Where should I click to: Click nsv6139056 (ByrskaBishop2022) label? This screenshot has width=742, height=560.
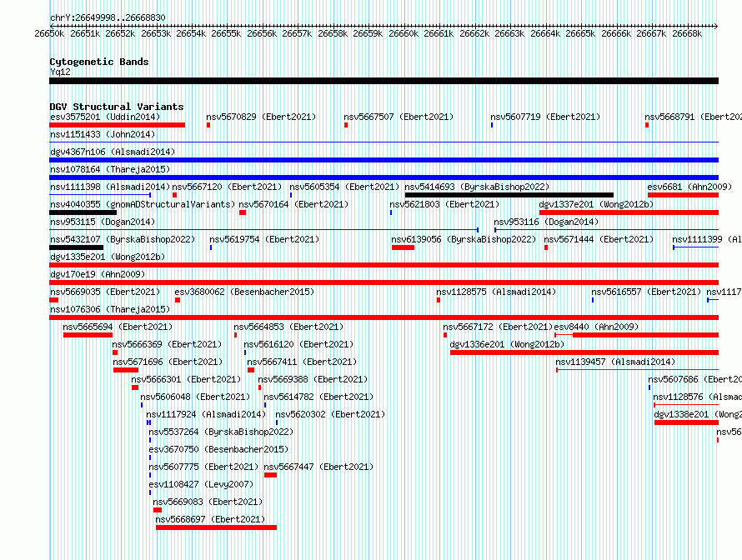[x=464, y=239]
